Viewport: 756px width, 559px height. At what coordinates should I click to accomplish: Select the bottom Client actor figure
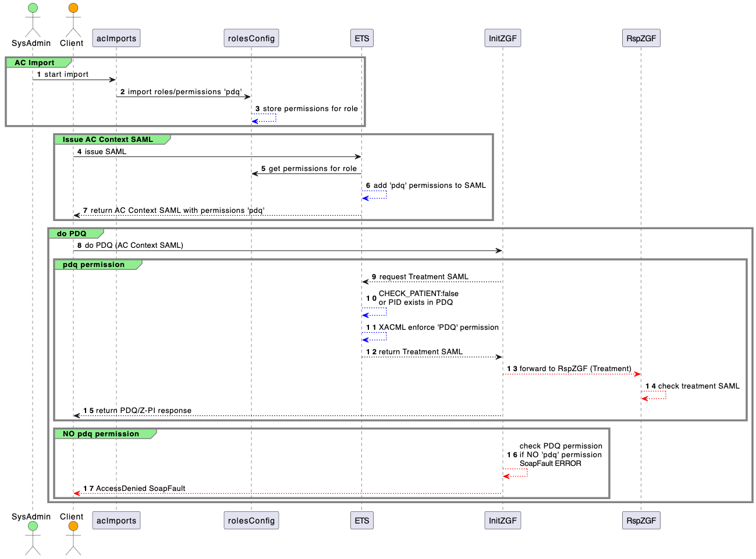pyautogui.click(x=73, y=537)
